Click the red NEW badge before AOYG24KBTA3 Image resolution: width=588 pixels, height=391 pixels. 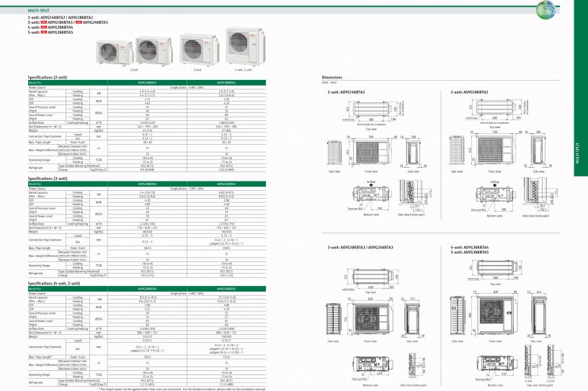pyautogui.click(x=79, y=22)
